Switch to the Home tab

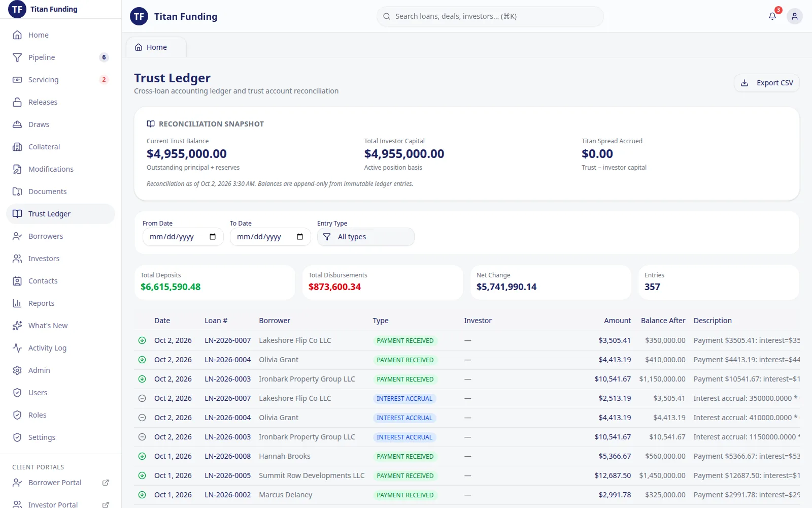[156, 47]
